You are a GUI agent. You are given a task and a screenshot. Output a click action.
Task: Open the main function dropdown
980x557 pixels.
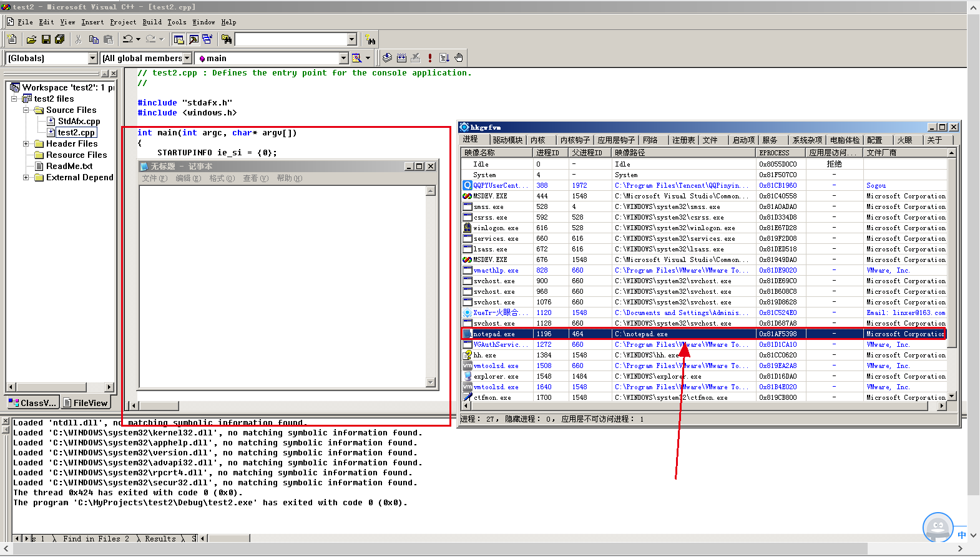(x=343, y=58)
